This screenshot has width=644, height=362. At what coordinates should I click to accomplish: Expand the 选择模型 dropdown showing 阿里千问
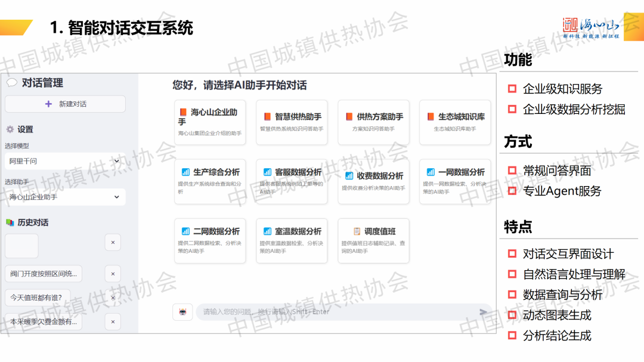(x=65, y=161)
